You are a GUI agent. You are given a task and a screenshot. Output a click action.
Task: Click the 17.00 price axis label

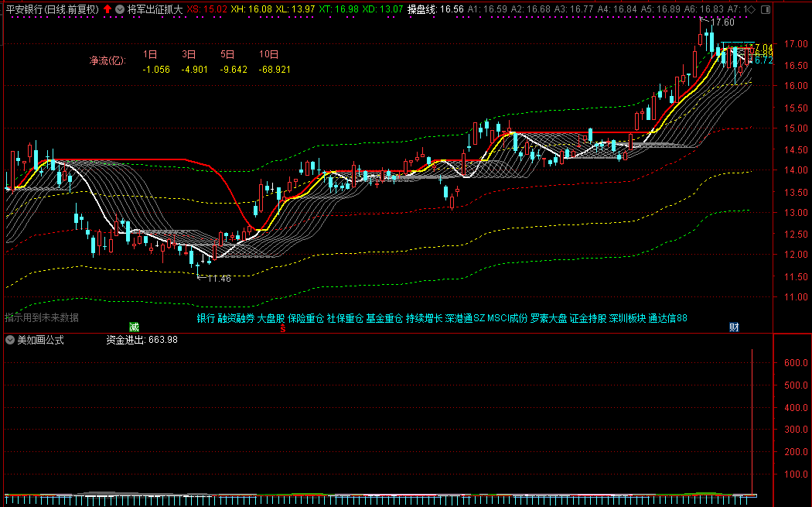[x=796, y=45]
